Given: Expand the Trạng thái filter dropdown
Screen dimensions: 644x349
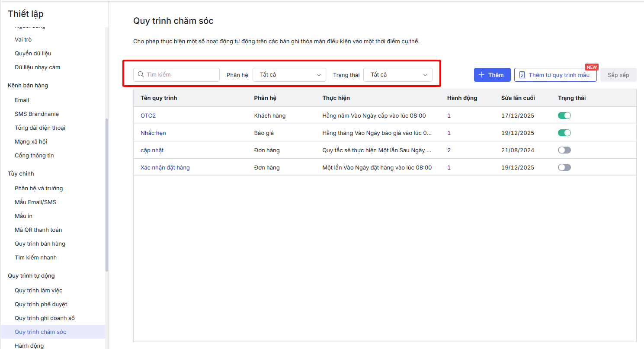Looking at the screenshot, I should click(x=397, y=75).
